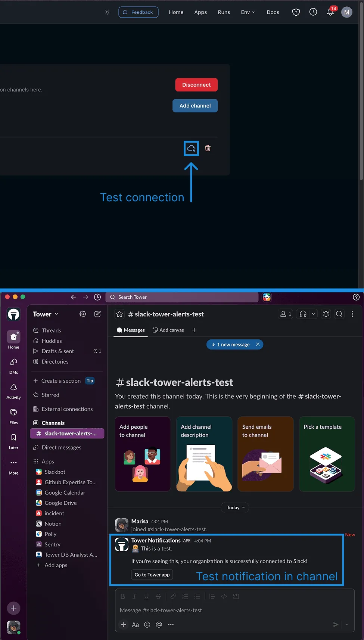Delete the channel with trash icon

click(208, 148)
